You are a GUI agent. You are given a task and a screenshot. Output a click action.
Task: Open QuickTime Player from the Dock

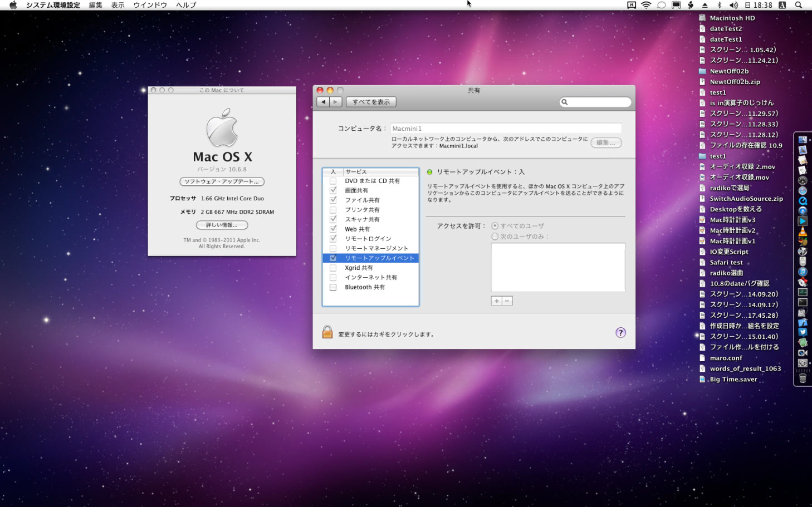tap(803, 200)
